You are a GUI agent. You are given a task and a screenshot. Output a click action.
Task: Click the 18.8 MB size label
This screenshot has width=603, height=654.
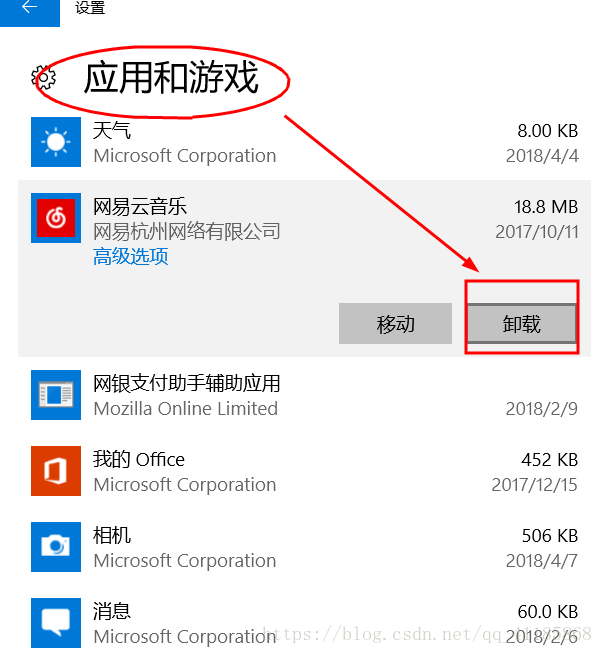click(x=546, y=207)
